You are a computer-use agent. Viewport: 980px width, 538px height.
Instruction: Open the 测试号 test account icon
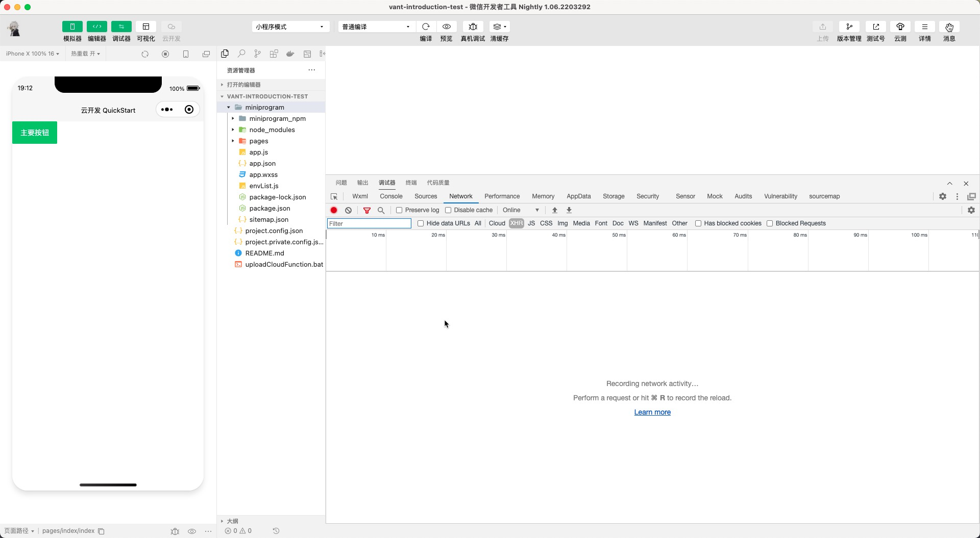875,27
